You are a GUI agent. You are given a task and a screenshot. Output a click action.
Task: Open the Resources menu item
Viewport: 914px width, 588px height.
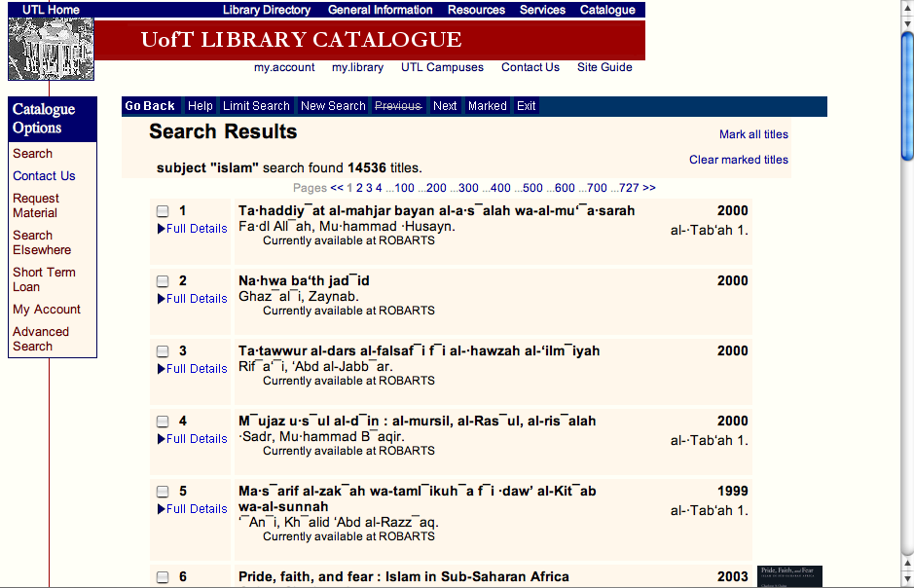coord(476,10)
